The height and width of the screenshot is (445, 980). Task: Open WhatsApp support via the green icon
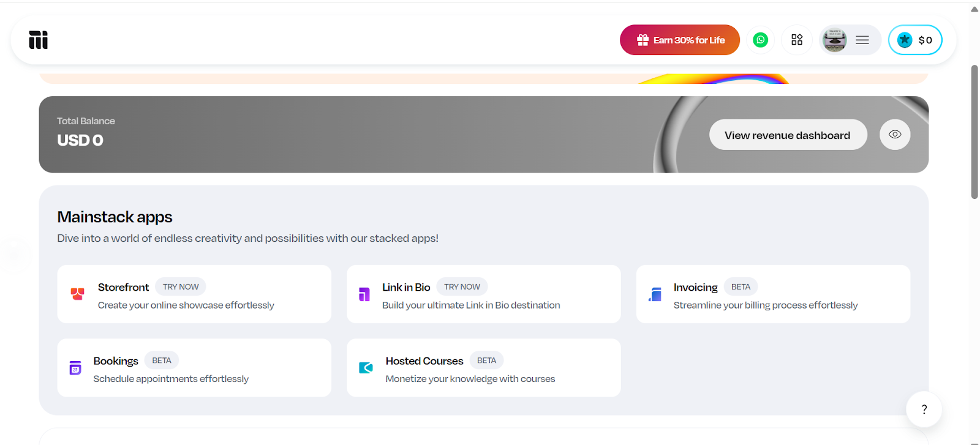pos(759,39)
